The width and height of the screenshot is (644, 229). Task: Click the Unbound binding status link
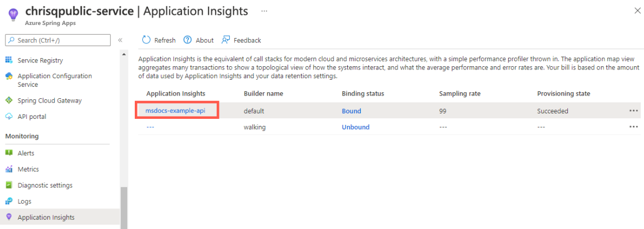tap(355, 128)
